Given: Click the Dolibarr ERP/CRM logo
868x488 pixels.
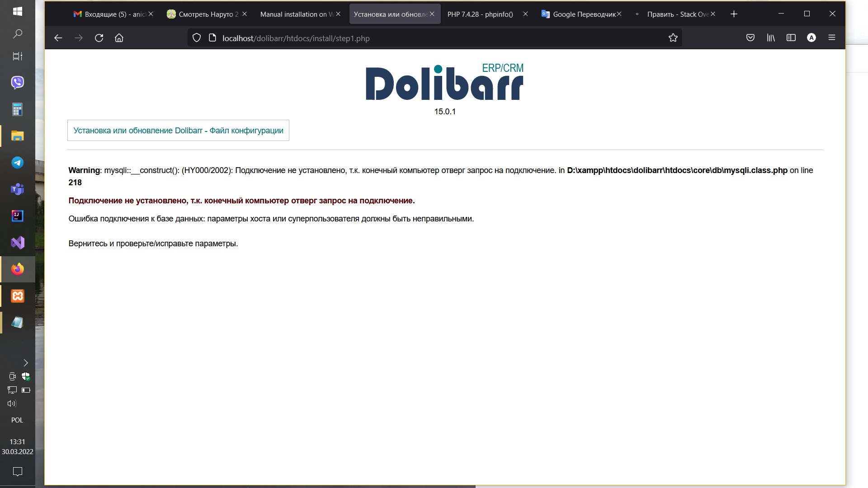Looking at the screenshot, I should pos(445,82).
